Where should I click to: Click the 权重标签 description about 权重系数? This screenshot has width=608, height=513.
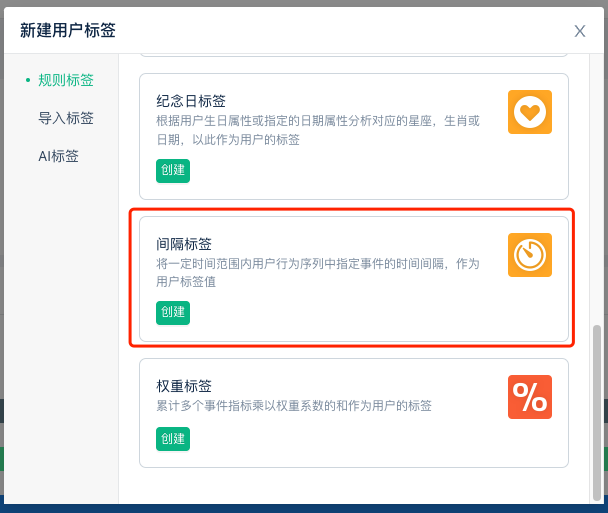tap(294, 406)
